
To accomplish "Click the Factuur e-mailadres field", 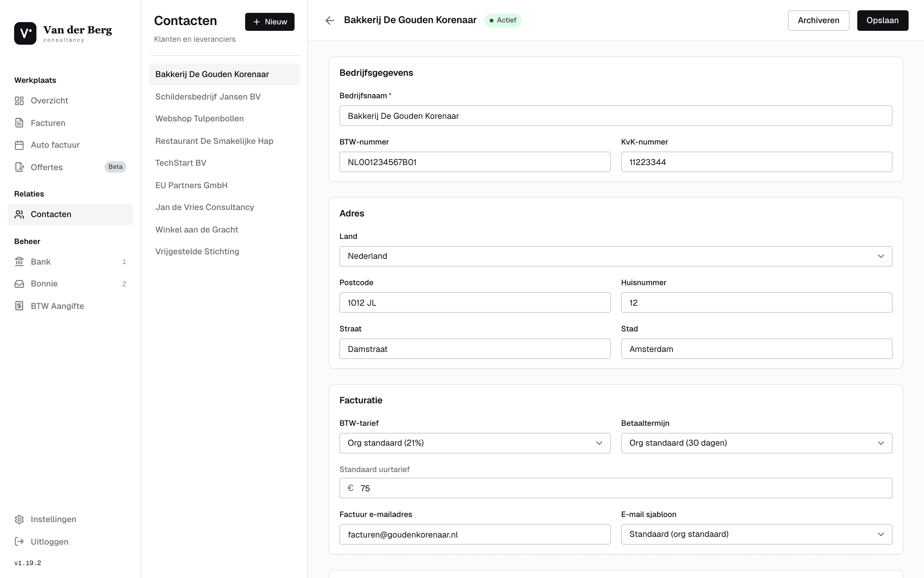I will [x=475, y=534].
